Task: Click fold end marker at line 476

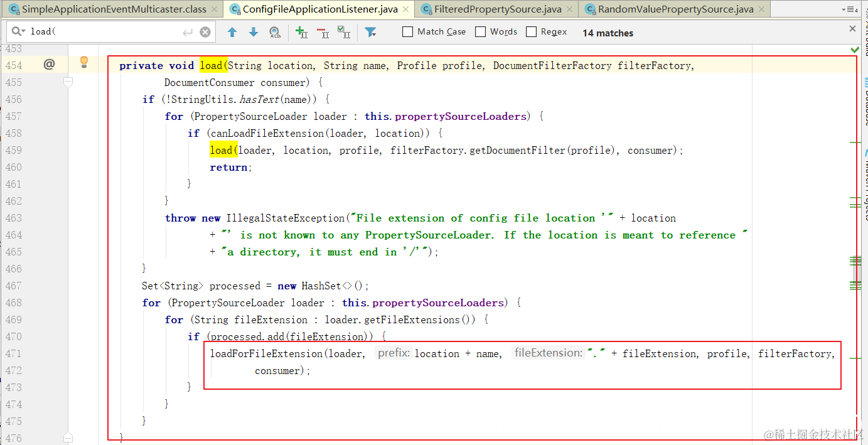Action: (68, 437)
